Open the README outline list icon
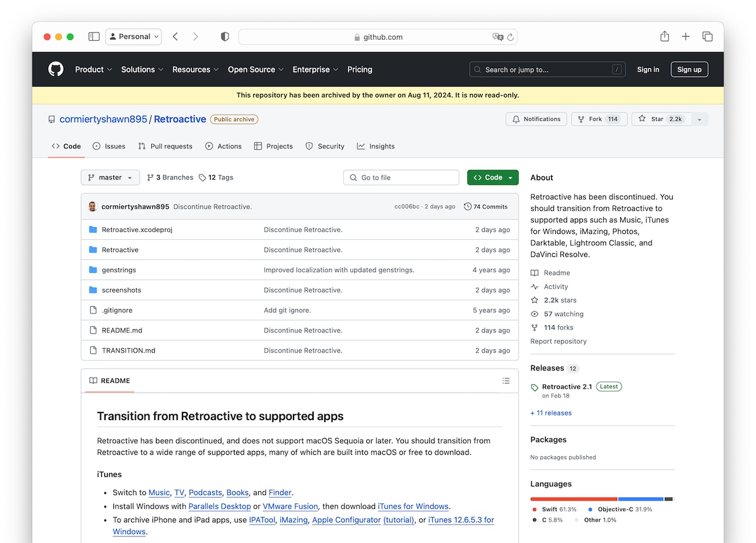756x543 pixels. click(x=506, y=381)
